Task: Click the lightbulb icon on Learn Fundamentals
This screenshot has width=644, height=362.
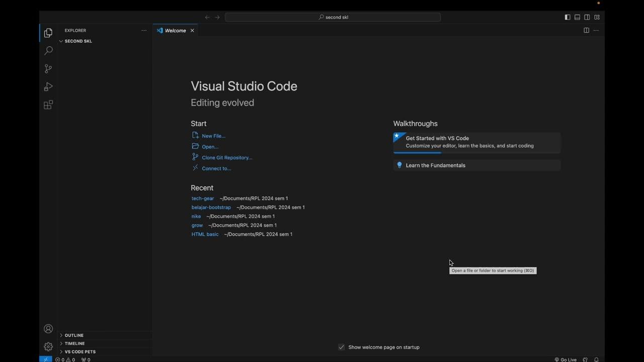Action: pyautogui.click(x=399, y=165)
